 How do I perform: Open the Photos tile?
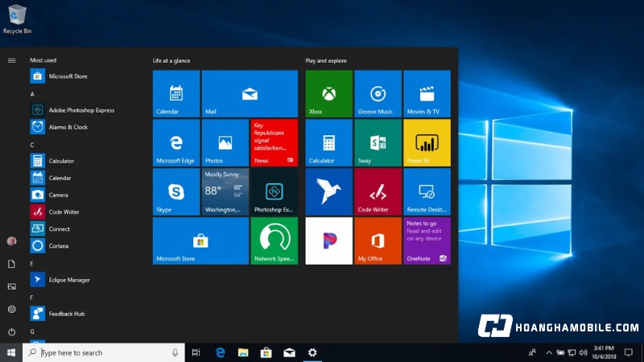225,143
